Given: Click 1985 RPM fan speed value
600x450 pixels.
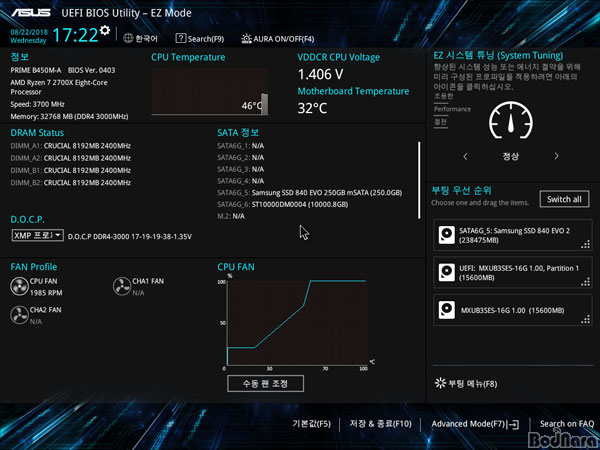Looking at the screenshot, I should (46, 293).
